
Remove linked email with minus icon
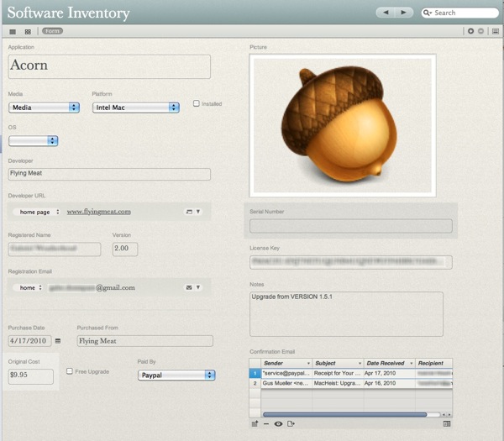coord(266,423)
